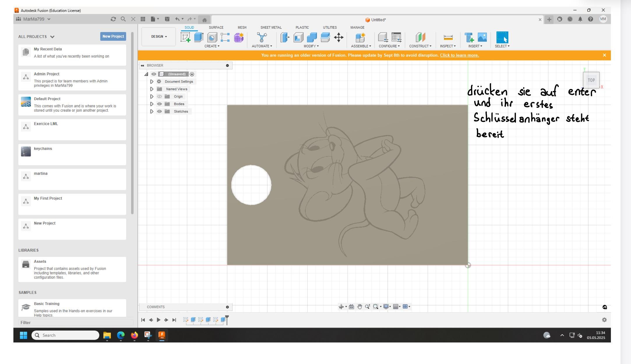Viewport: 631px width, 364px height.
Task: Open the MODIFY dropdown menu
Action: click(x=311, y=46)
